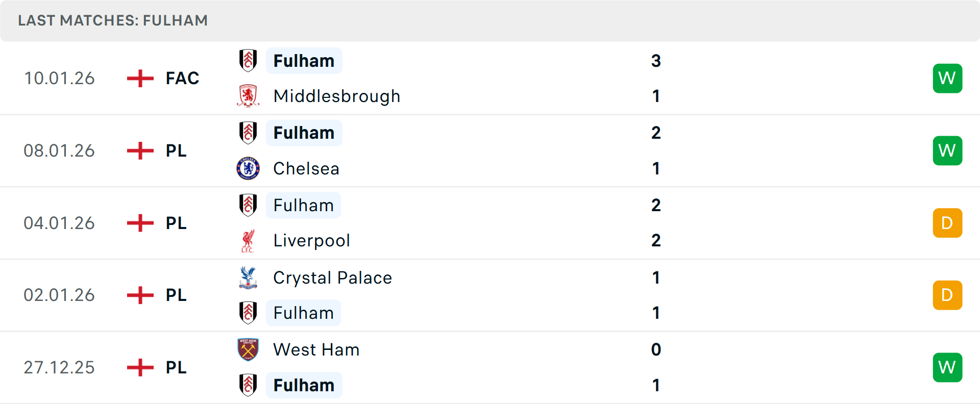Open the Crystal Palace team link

coord(333,278)
